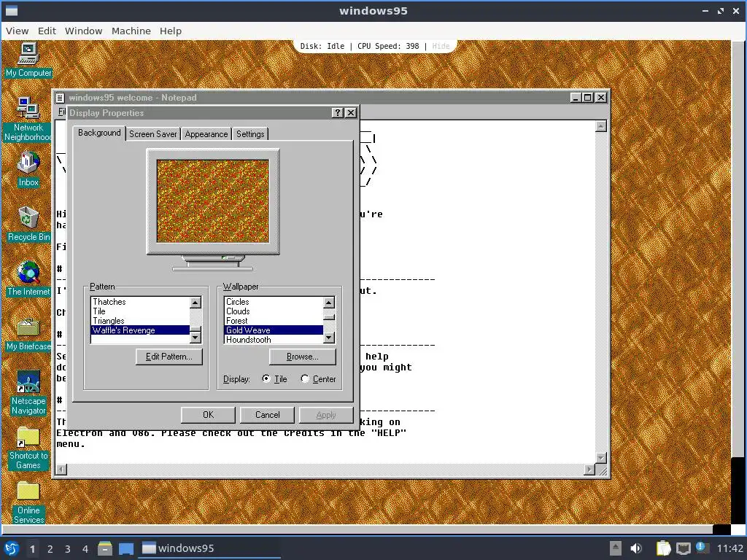Click the show desktop icon in the panel
This screenshot has width=747, height=560.
125,548
